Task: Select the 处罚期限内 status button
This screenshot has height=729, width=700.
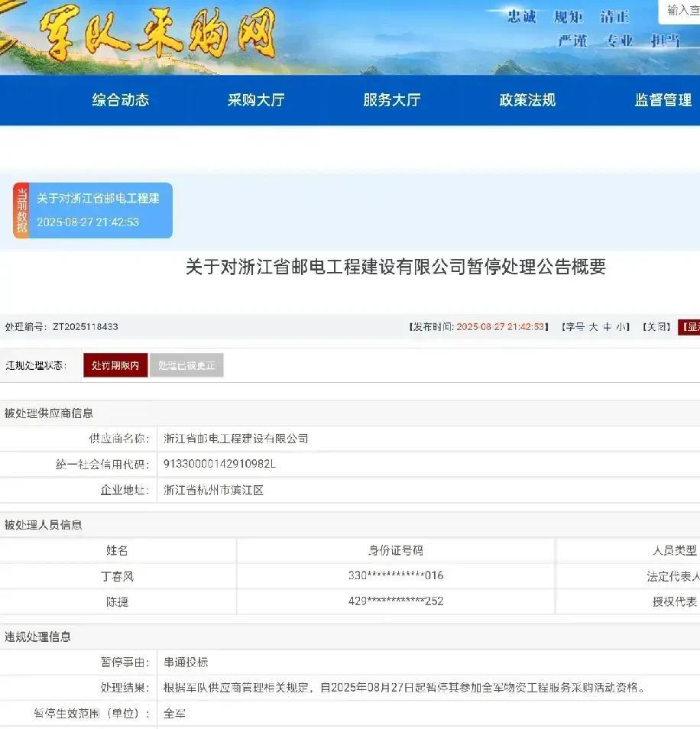Action: click(x=115, y=365)
